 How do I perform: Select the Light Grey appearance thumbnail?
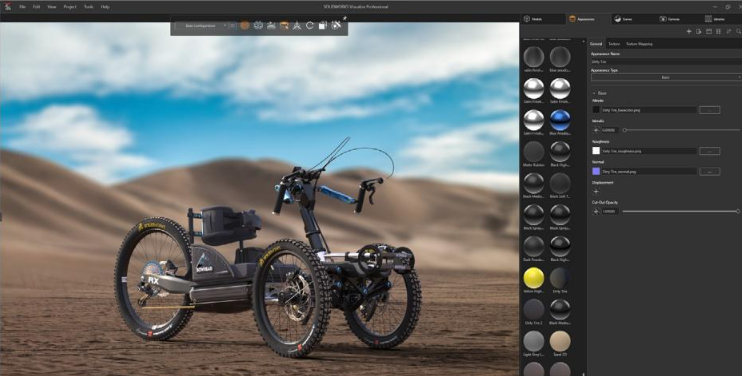tap(534, 341)
